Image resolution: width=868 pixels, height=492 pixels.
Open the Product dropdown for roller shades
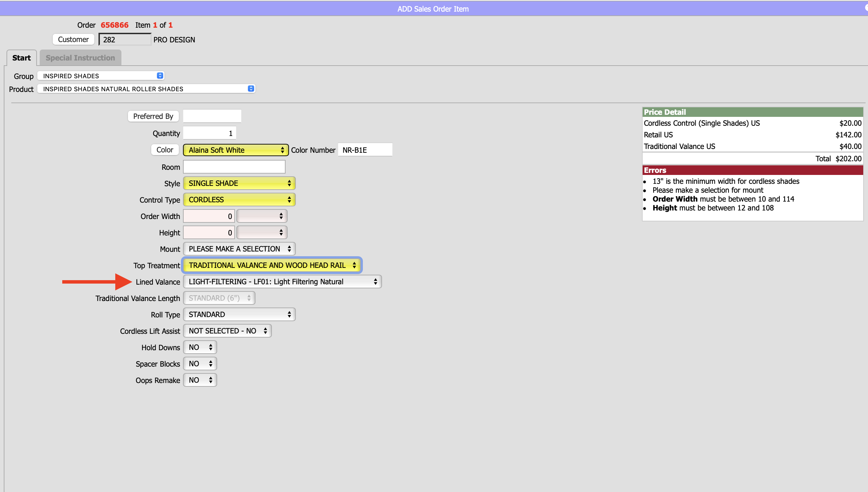click(146, 89)
